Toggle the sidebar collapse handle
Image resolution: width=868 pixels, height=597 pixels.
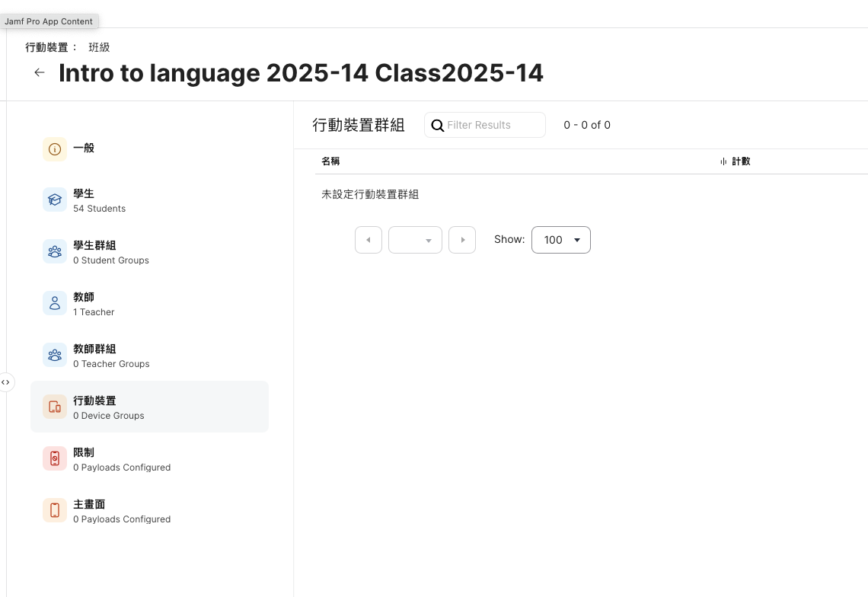tap(6, 382)
